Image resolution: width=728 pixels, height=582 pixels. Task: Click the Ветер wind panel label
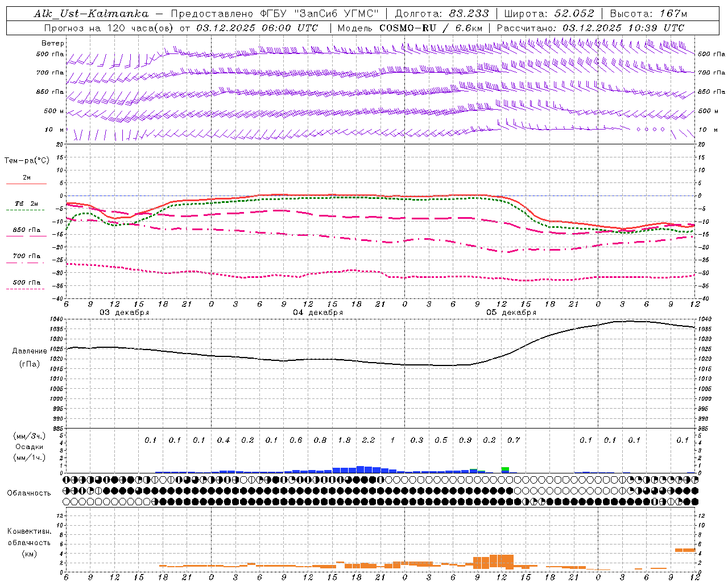pos(53,43)
